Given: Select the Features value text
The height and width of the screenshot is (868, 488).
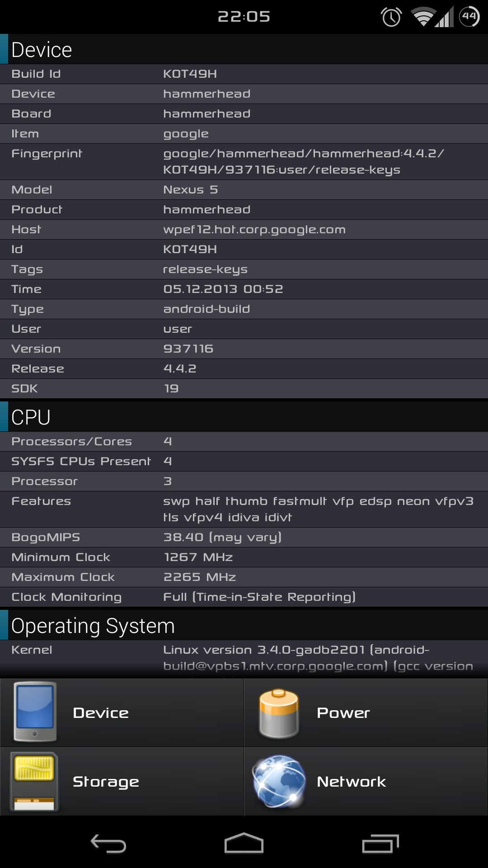Looking at the screenshot, I should [318, 509].
